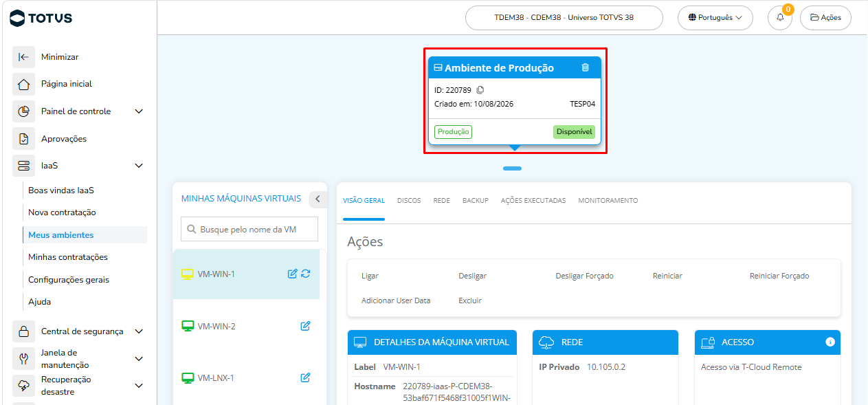Click Reiniciar action
This screenshot has width=868, height=405.
[x=667, y=276]
